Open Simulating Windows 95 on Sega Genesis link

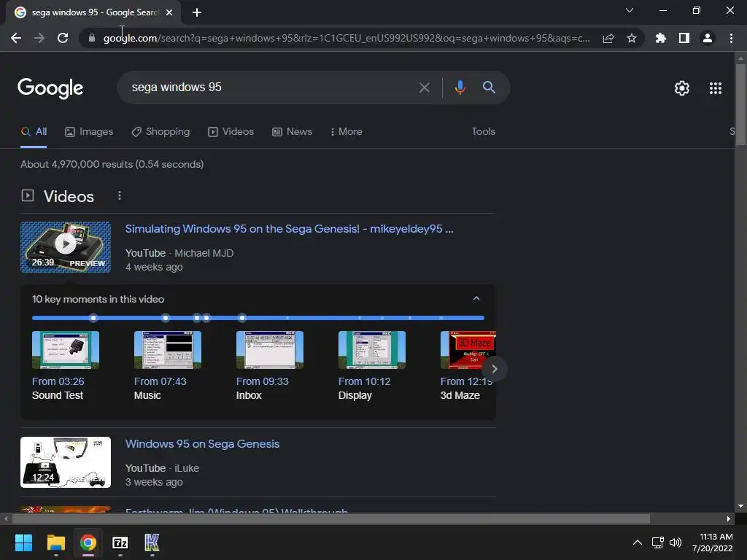(x=289, y=229)
